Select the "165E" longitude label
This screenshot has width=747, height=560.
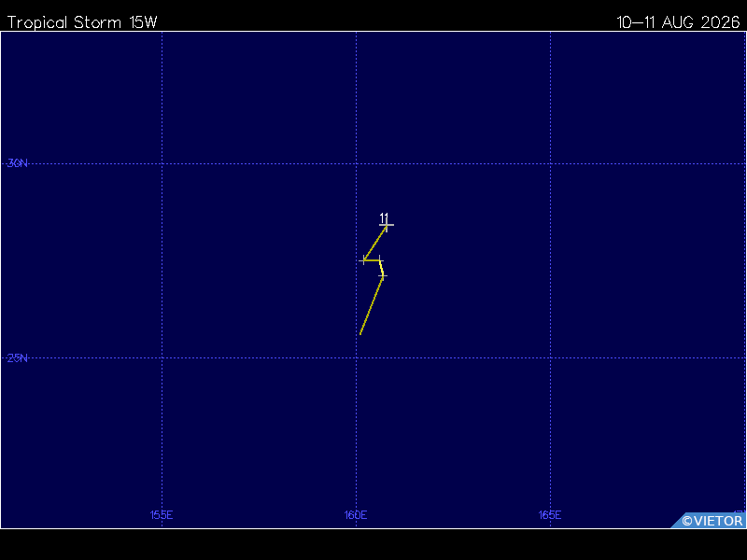tap(550, 515)
